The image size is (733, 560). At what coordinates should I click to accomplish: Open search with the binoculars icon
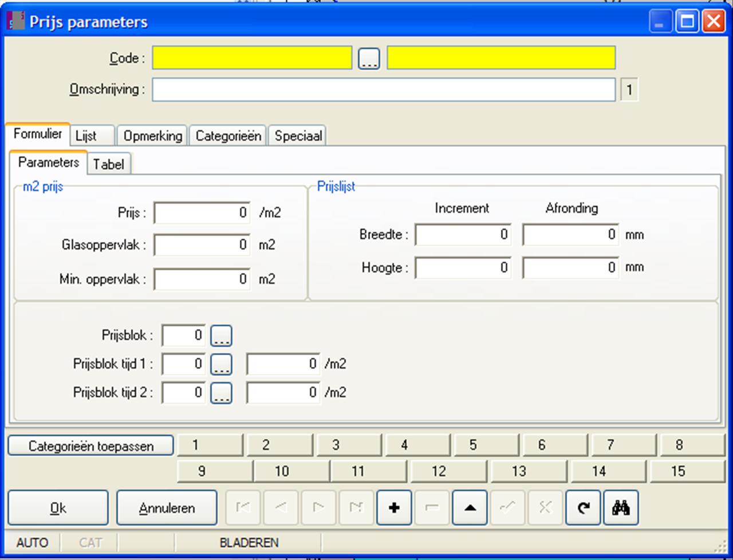pos(621,508)
